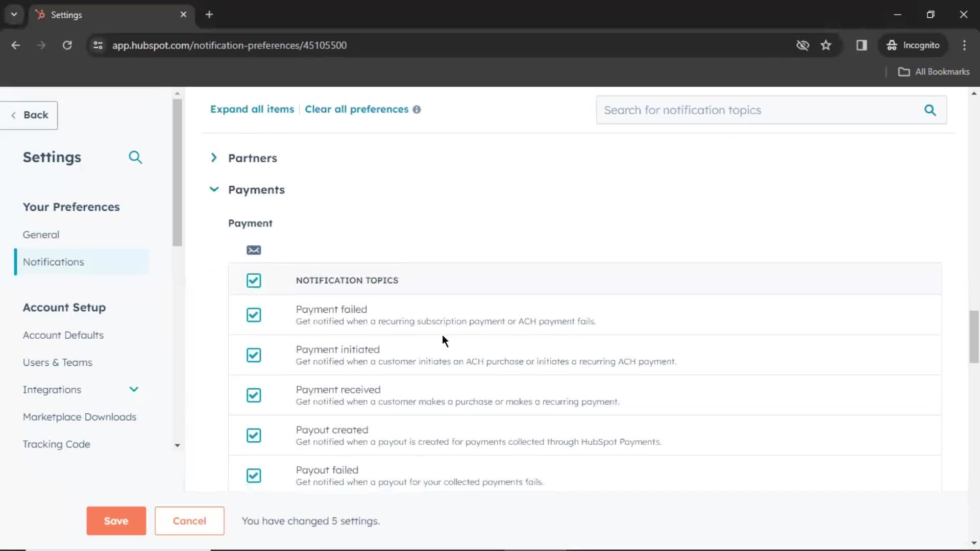980x551 pixels.
Task: Collapse the Payments section
Action: point(215,190)
